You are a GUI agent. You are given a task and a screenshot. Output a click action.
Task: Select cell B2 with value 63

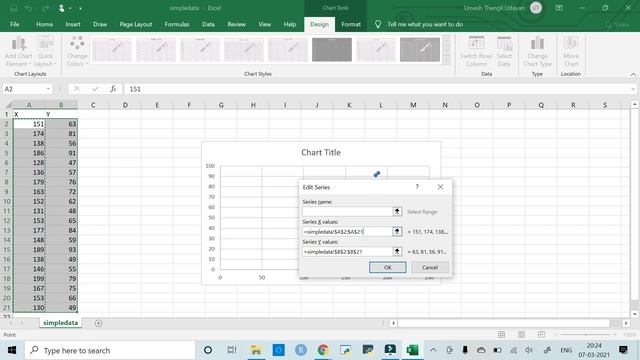pos(61,124)
